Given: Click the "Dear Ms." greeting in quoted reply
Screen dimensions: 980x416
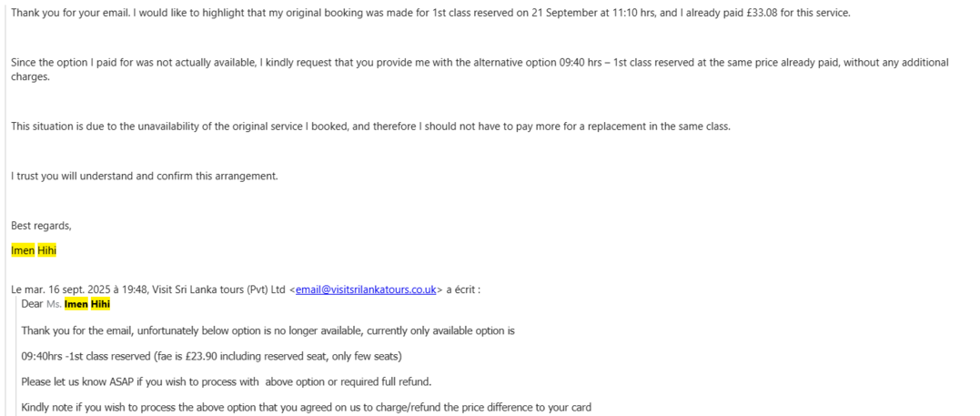Looking at the screenshot, I should point(41,303).
